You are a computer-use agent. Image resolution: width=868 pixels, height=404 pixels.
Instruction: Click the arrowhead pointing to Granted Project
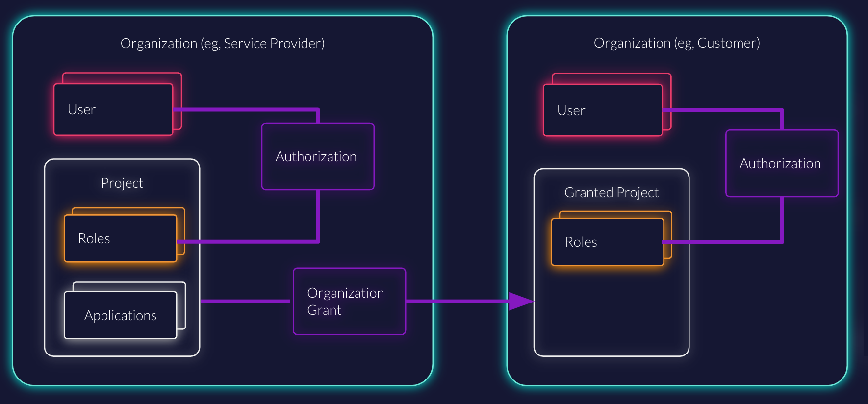520,301
